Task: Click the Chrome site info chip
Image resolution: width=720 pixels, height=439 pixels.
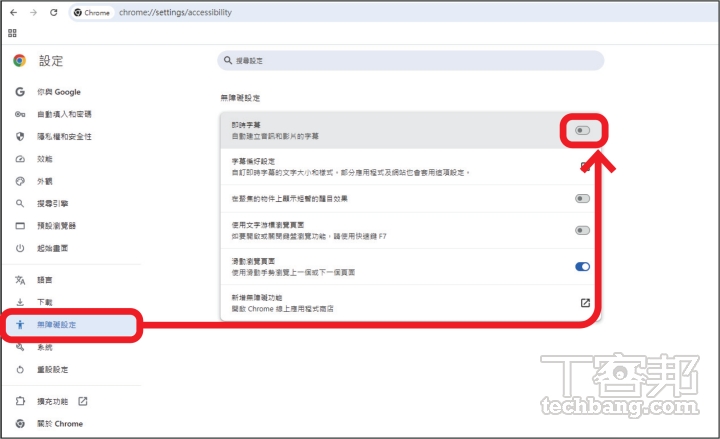Action: point(92,12)
